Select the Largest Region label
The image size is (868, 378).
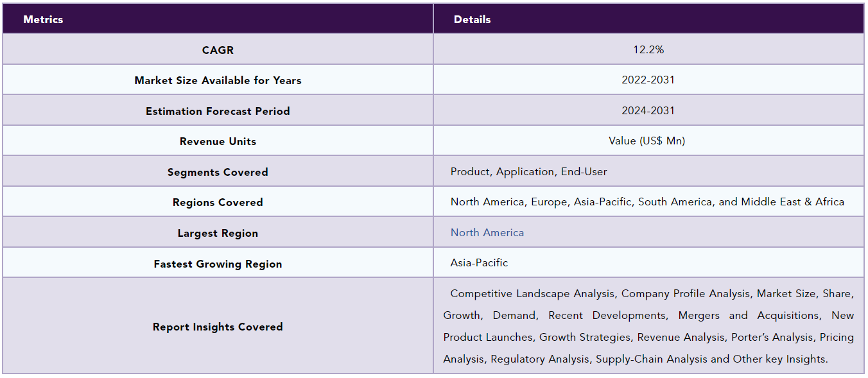[218, 234]
